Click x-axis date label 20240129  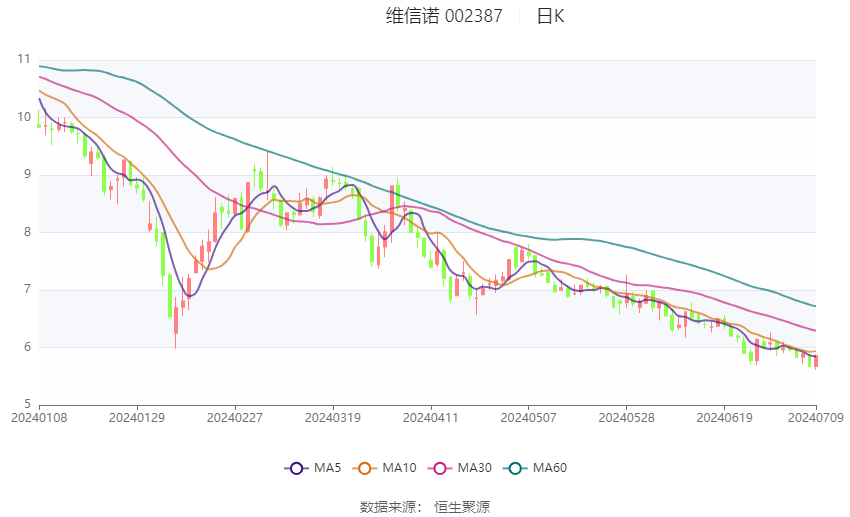137,418
